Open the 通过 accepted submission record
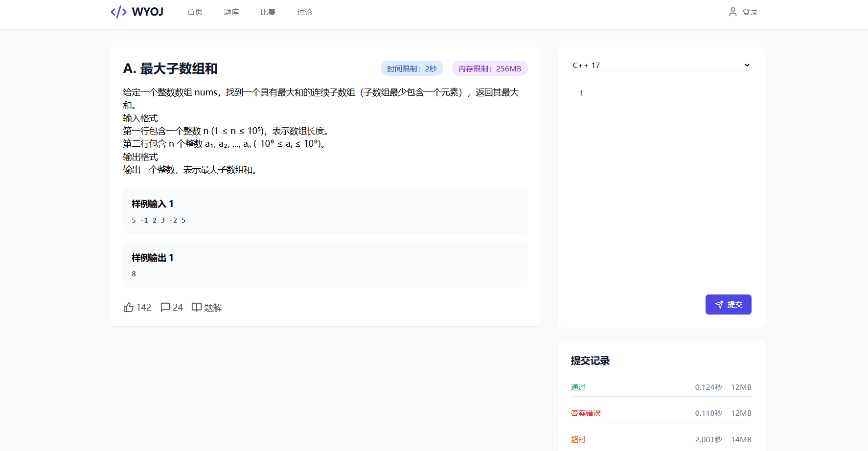 click(x=578, y=387)
